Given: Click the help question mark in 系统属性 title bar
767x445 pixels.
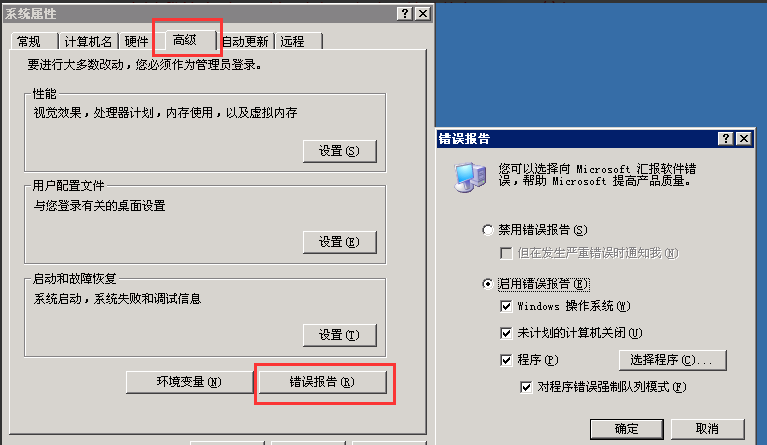Looking at the screenshot, I should pos(405,14).
